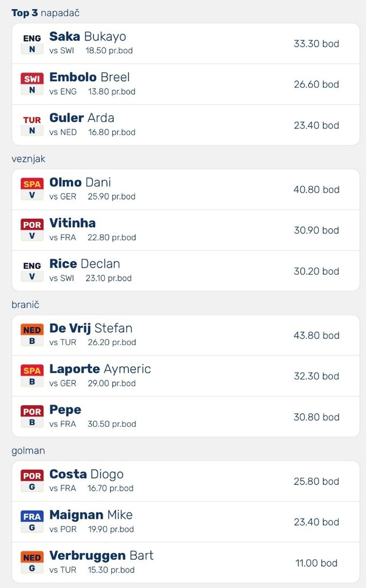Open Saka Bukayo player name

coord(88,37)
